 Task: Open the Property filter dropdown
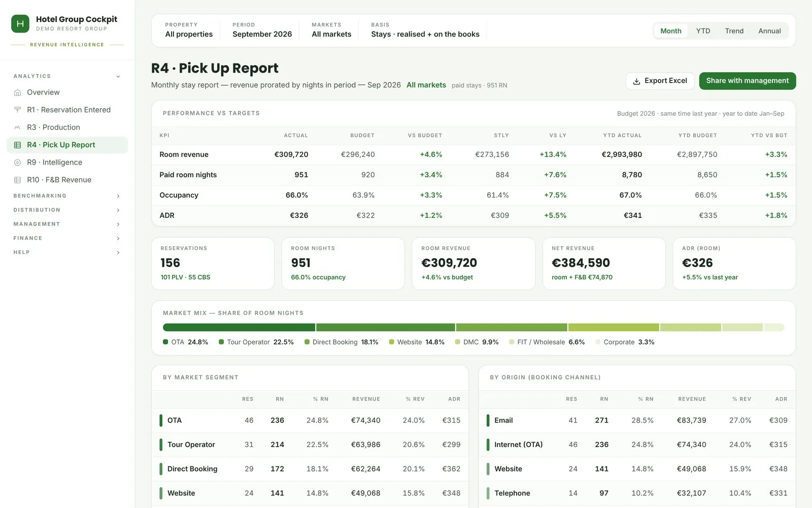pos(189,30)
